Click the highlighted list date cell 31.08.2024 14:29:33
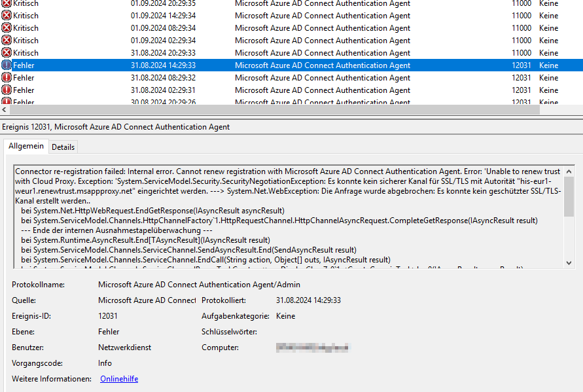This screenshot has width=583, height=392. pyautogui.click(x=163, y=65)
